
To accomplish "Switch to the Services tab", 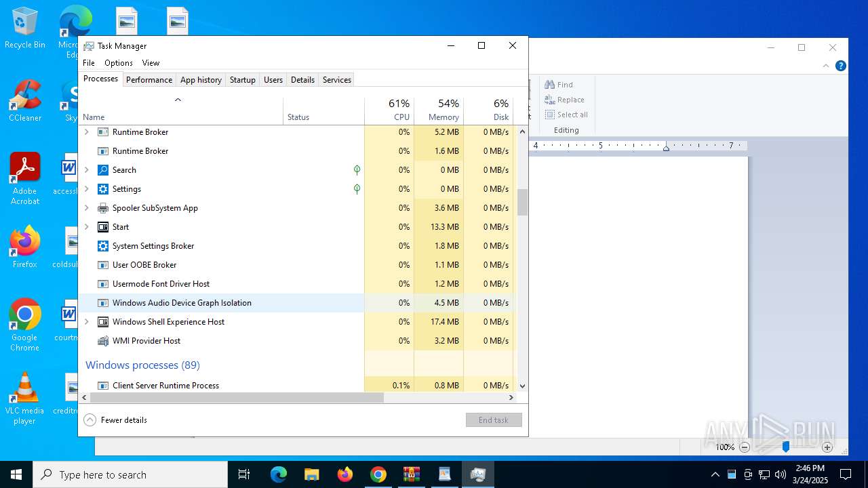I will tap(337, 80).
